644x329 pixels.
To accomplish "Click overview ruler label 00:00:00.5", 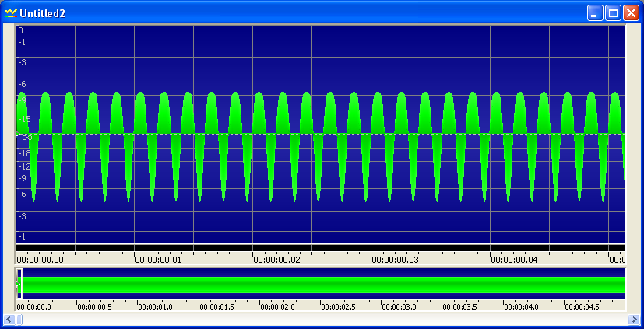I will [x=94, y=307].
